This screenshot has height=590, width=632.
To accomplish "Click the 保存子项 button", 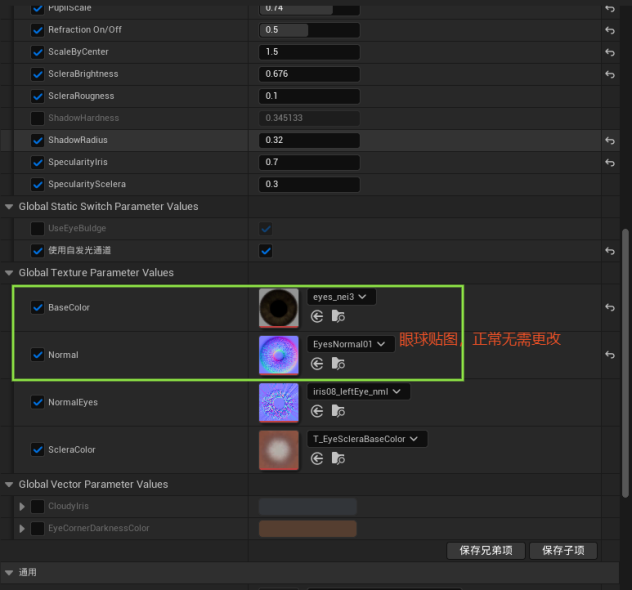I will pos(562,550).
